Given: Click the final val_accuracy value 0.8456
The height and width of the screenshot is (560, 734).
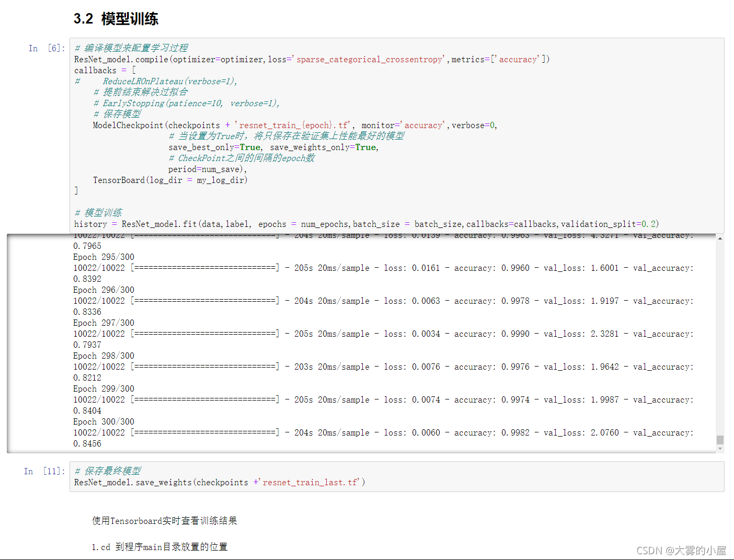Looking at the screenshot, I should [x=87, y=444].
